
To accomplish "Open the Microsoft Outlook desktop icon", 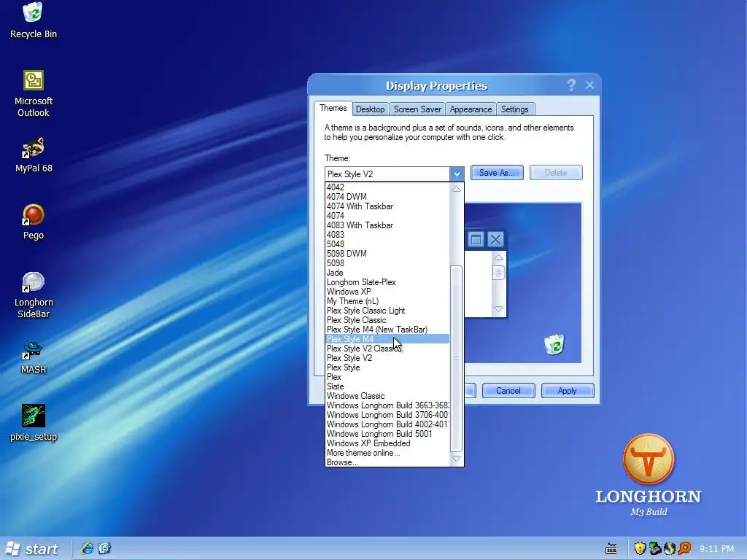I will pos(34,94).
